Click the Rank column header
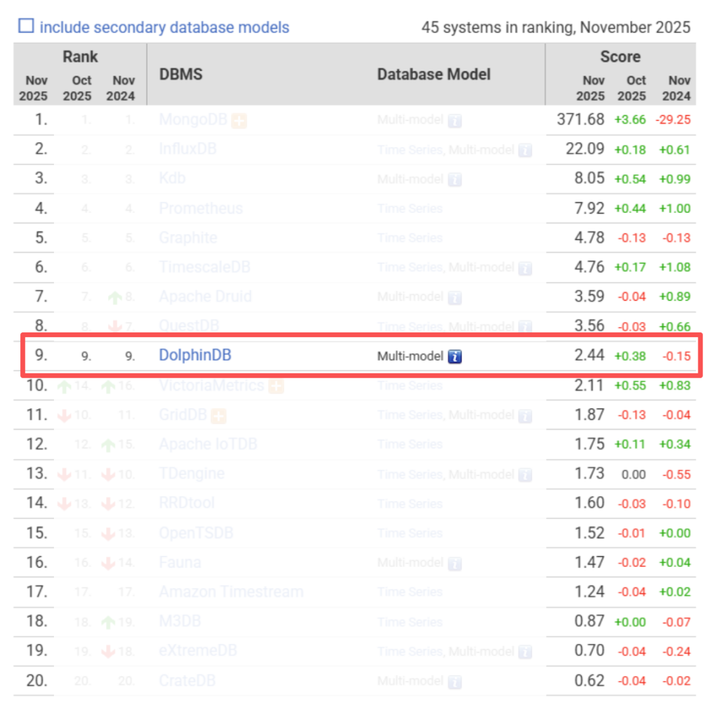The image size is (728, 720). tap(80, 57)
